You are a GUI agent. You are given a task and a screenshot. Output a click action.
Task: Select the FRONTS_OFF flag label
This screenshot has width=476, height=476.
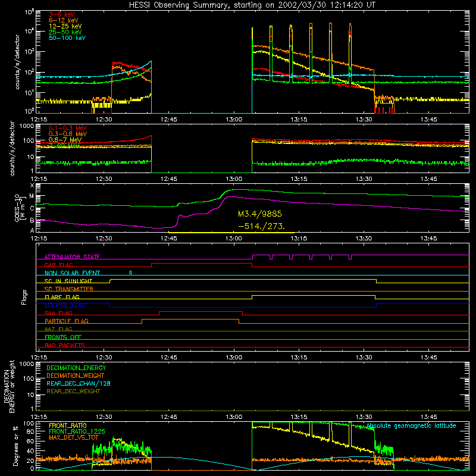pos(63,337)
